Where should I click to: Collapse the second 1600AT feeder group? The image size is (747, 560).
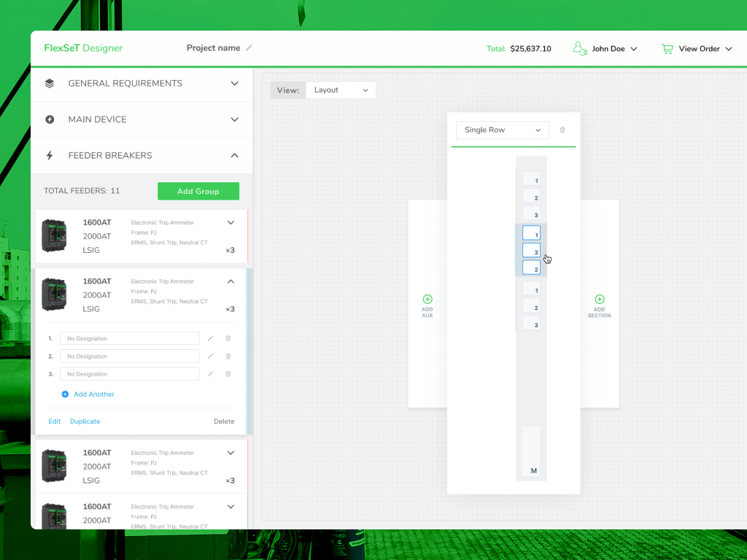tap(231, 281)
